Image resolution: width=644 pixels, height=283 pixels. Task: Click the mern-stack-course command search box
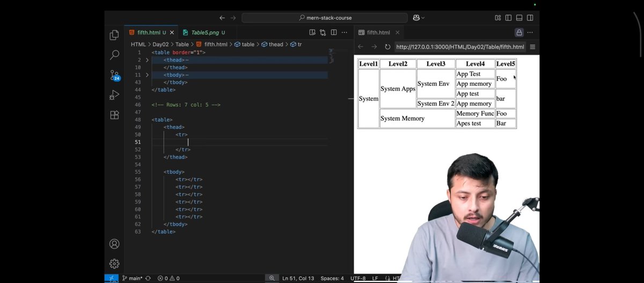[325, 18]
